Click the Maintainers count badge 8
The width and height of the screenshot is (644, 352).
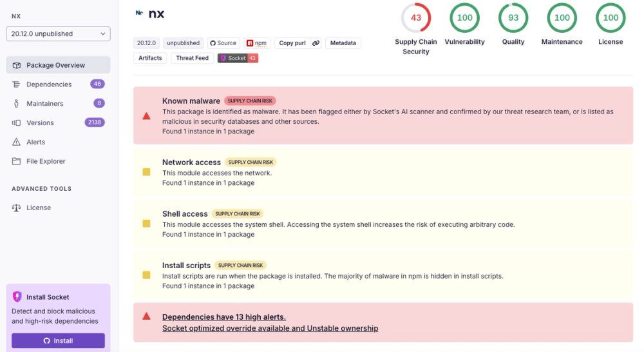[99, 103]
